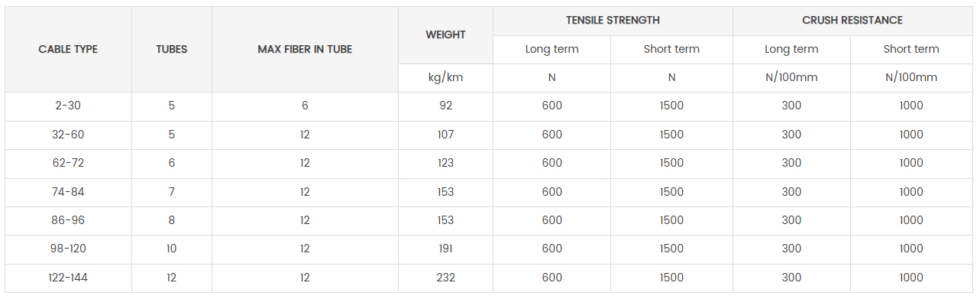Select the 2-30 cable type cell
The image size is (980, 299).
click(x=68, y=106)
